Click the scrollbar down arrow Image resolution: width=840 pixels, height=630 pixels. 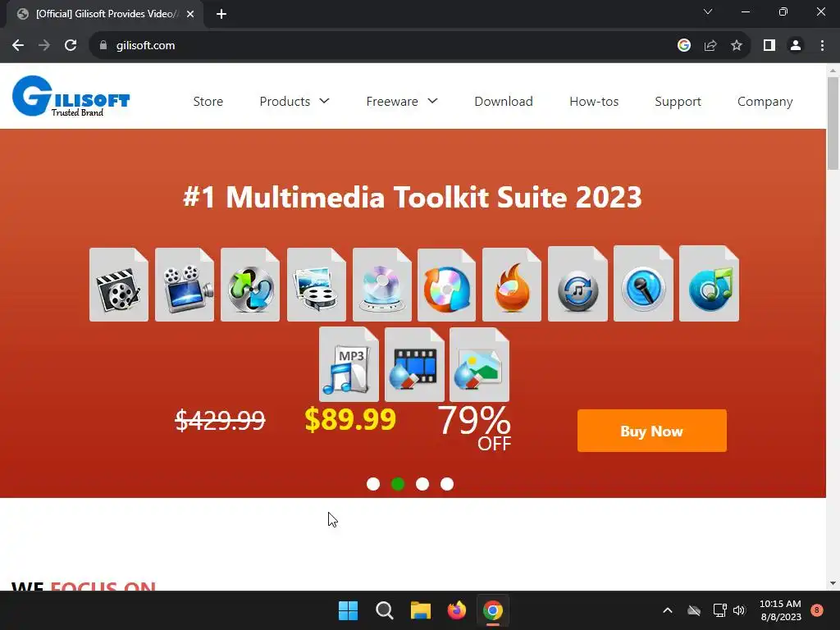tap(833, 584)
